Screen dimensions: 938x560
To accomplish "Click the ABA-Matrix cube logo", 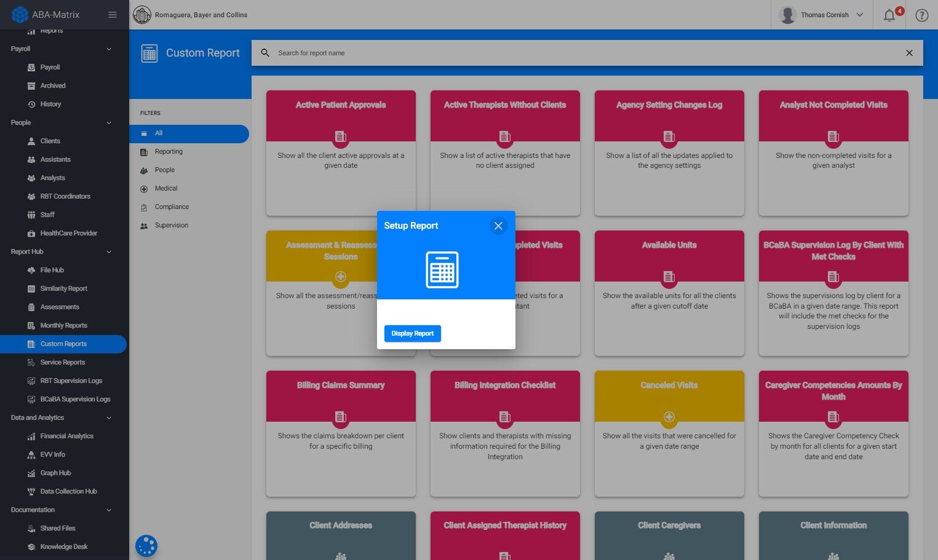I will (20, 15).
